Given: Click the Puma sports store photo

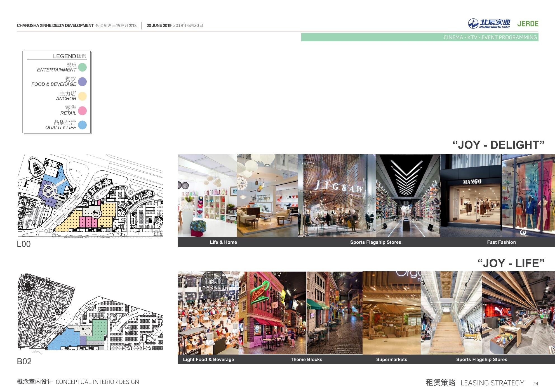Looking at the screenshot, I should pyautogui.click(x=518, y=313).
